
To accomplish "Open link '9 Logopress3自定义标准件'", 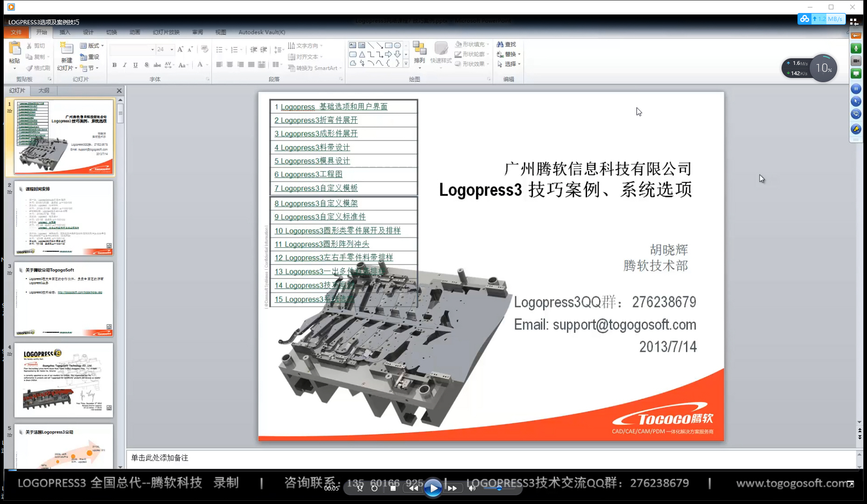I will (320, 217).
